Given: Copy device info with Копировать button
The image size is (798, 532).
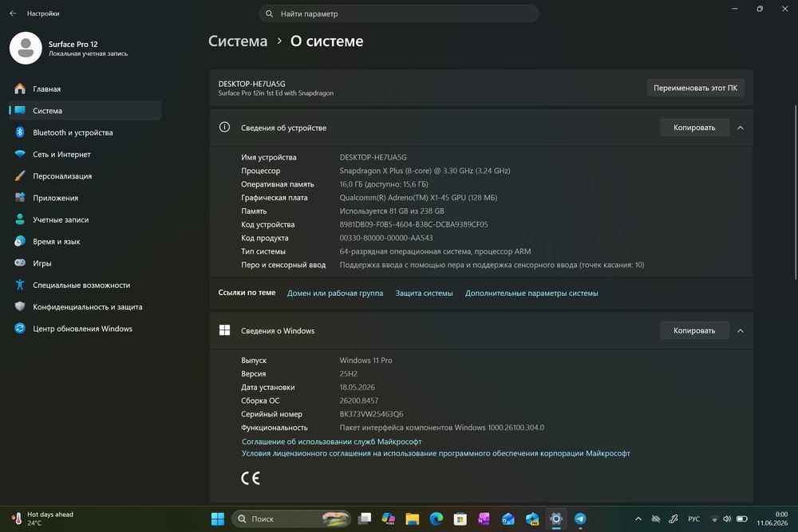Looking at the screenshot, I should (694, 128).
